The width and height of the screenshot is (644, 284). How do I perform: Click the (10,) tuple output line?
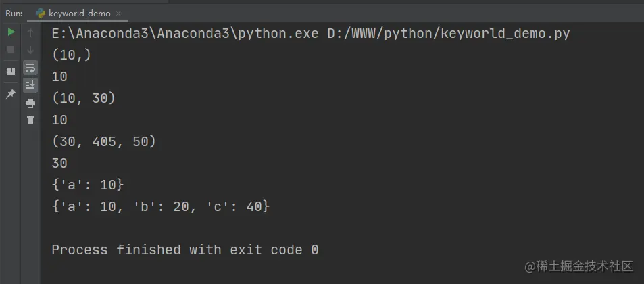(71, 55)
